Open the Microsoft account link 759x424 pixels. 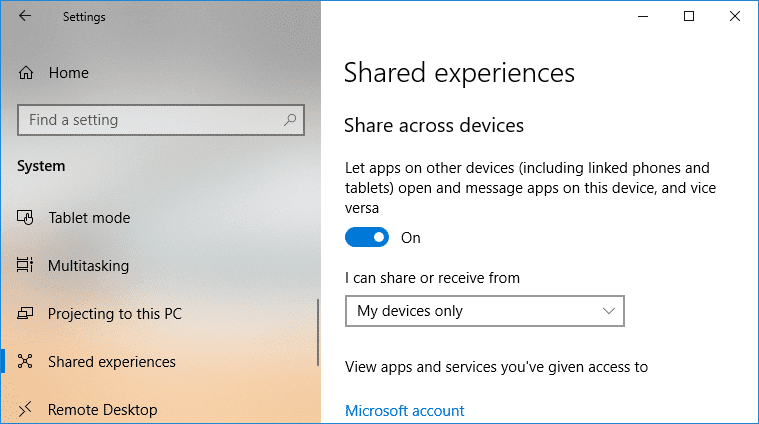404,410
